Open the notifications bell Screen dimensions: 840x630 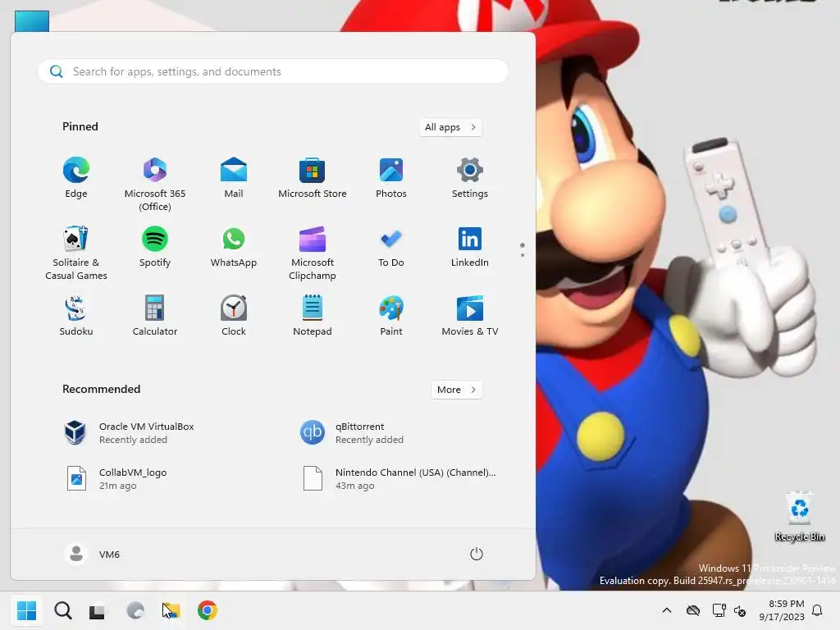click(x=818, y=610)
